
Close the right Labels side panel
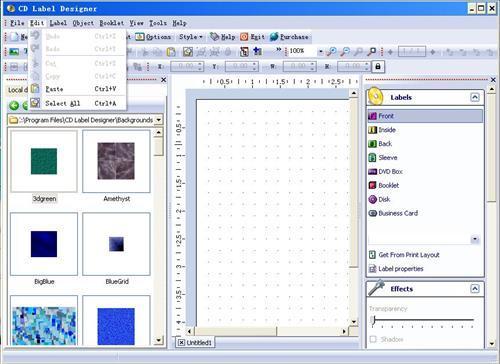coord(493,80)
